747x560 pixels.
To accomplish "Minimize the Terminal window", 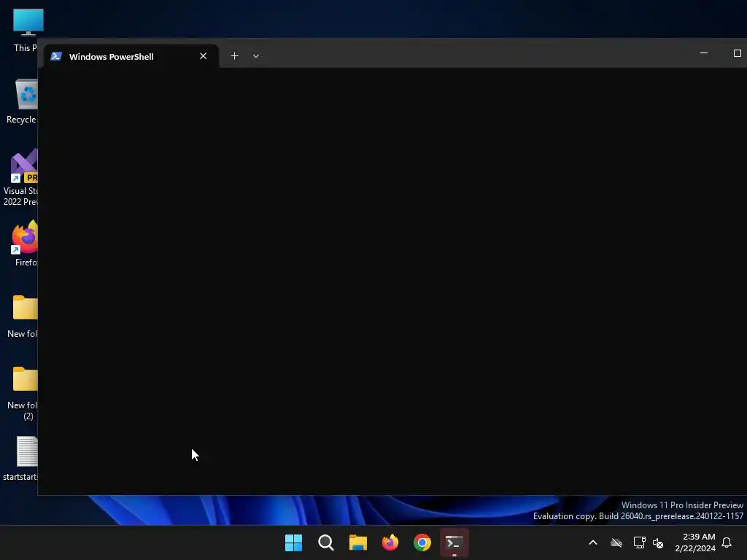I will tap(704, 53).
